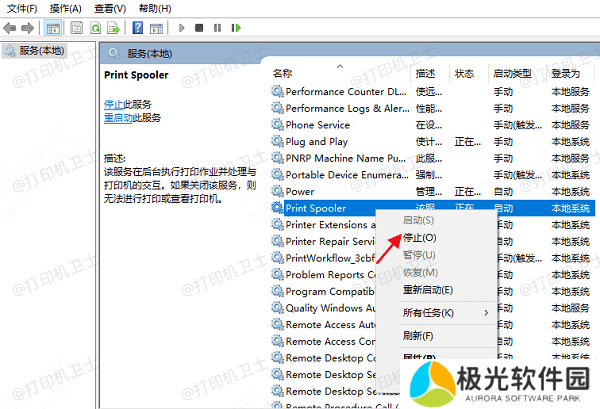The height and width of the screenshot is (409, 600).
Task: Open the 文件(F) menu
Action: click(21, 8)
